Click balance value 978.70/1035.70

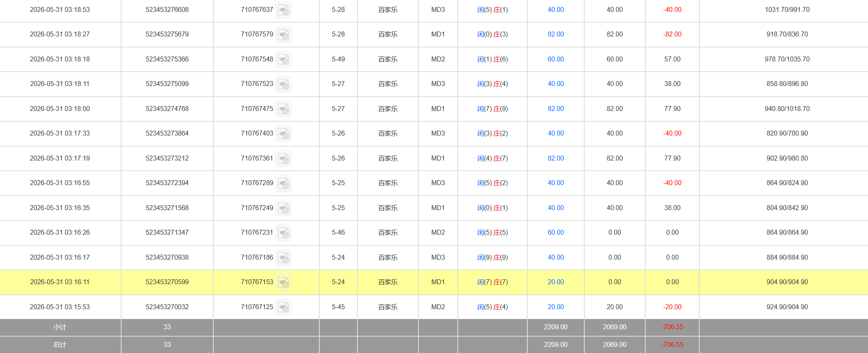(787, 59)
